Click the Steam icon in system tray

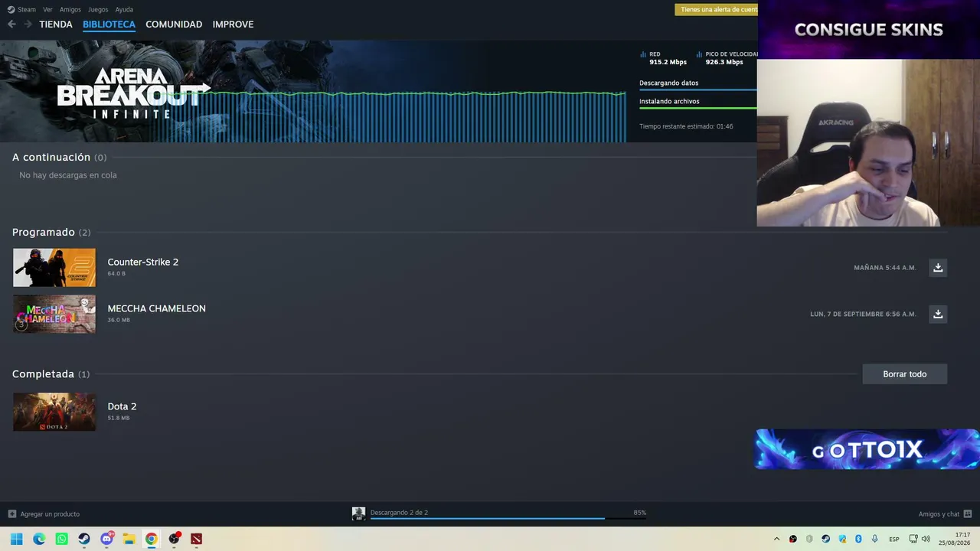coord(825,539)
